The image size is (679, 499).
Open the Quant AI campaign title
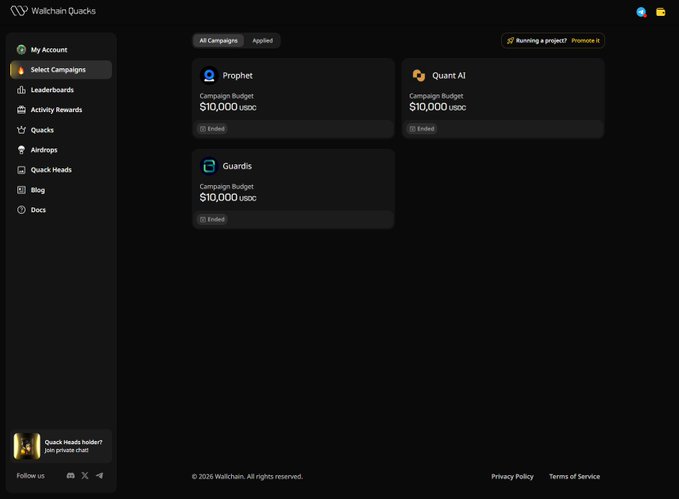click(449, 75)
